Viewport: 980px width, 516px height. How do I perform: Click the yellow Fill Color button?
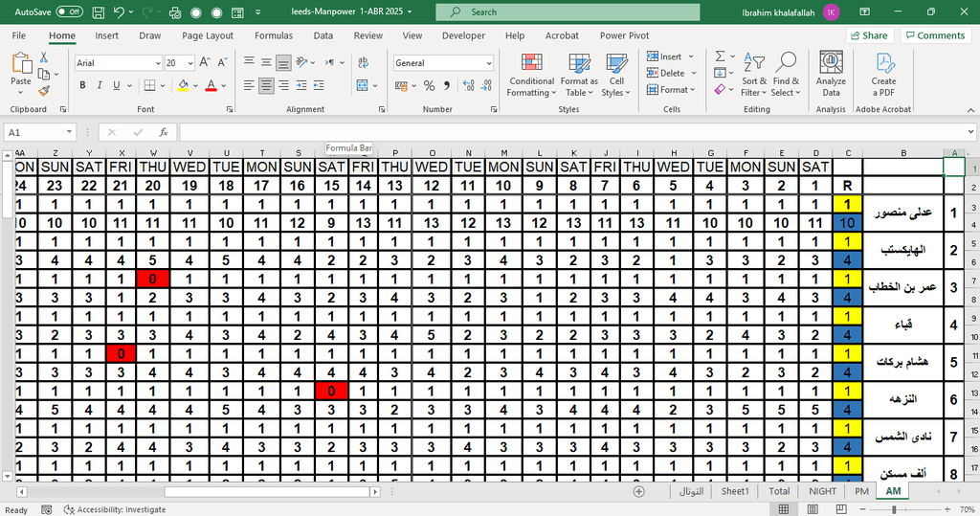(183, 85)
